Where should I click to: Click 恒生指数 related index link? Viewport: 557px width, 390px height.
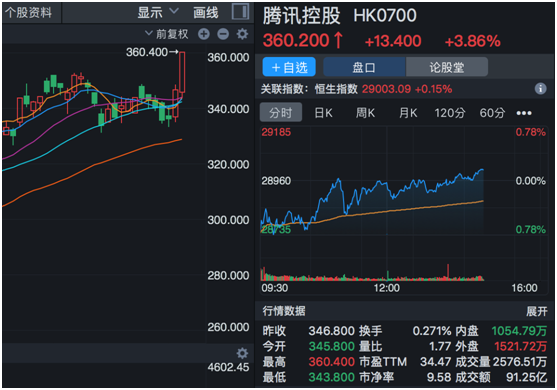tap(336, 89)
